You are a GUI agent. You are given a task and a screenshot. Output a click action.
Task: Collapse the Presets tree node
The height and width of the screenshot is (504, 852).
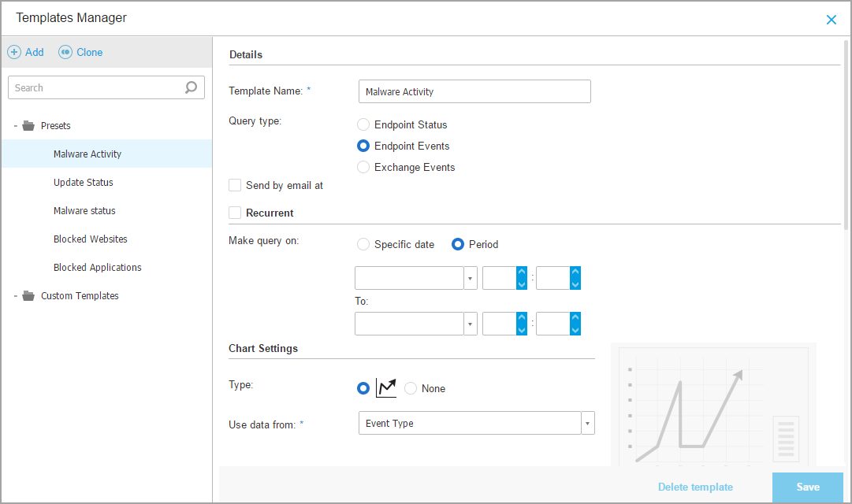(x=16, y=126)
